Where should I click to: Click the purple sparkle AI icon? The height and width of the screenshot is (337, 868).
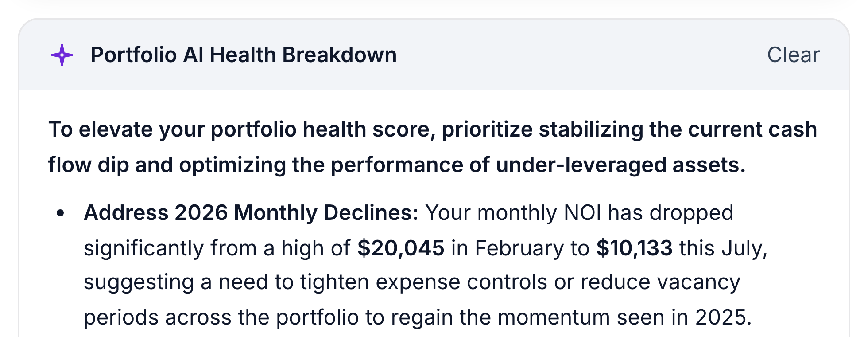62,55
